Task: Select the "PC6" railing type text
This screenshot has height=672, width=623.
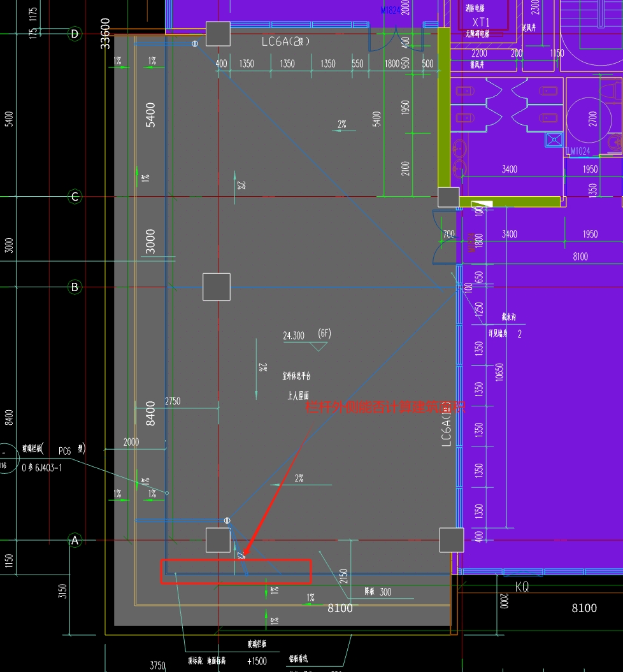Action: click(65, 451)
